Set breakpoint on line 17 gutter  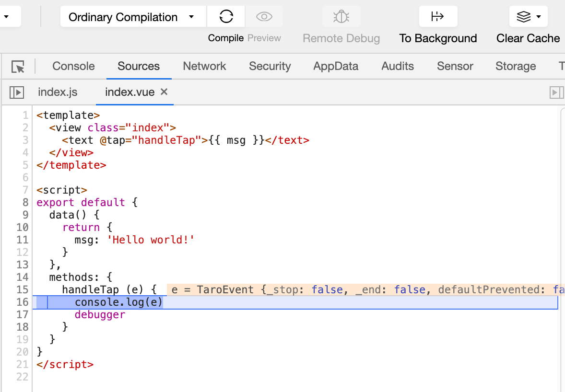coord(22,315)
